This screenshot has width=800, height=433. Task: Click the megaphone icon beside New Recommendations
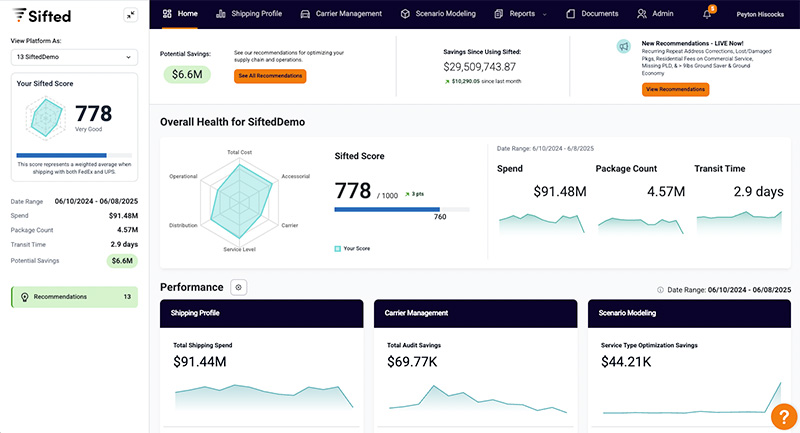coord(623,47)
